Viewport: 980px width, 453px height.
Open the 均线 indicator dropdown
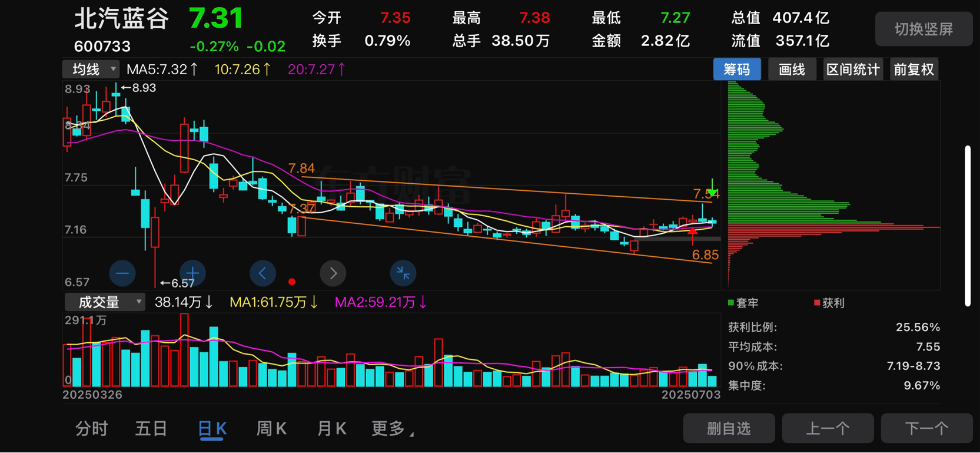tap(91, 70)
